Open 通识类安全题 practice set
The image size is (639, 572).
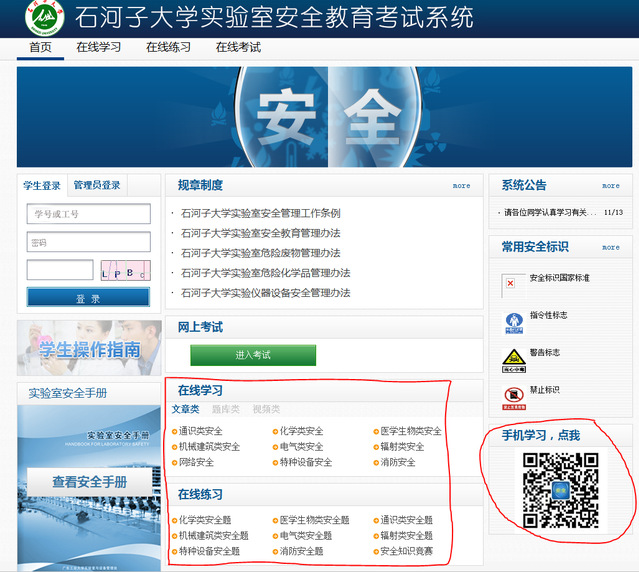407,520
